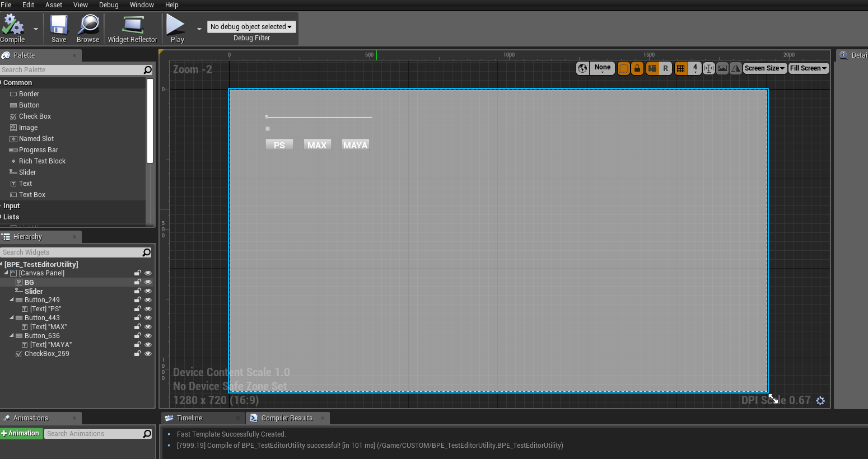This screenshot has height=459, width=868.
Task: Open the Debug menu
Action: (x=108, y=5)
